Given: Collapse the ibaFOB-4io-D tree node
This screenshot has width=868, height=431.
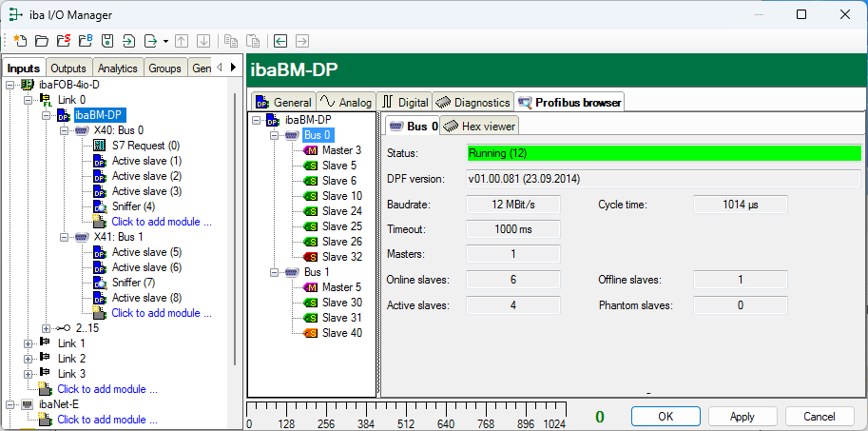Looking at the screenshot, I should pos(10,85).
